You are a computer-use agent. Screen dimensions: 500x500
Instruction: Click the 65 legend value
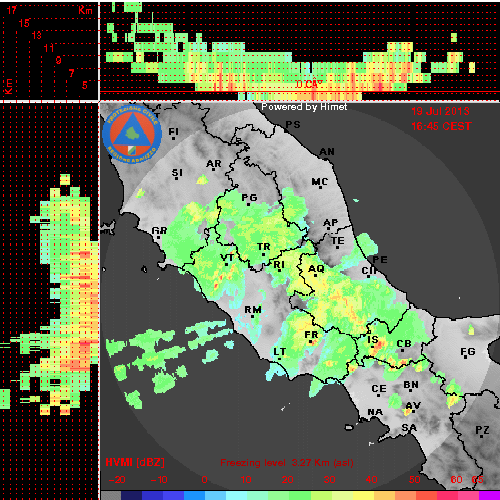(477, 480)
